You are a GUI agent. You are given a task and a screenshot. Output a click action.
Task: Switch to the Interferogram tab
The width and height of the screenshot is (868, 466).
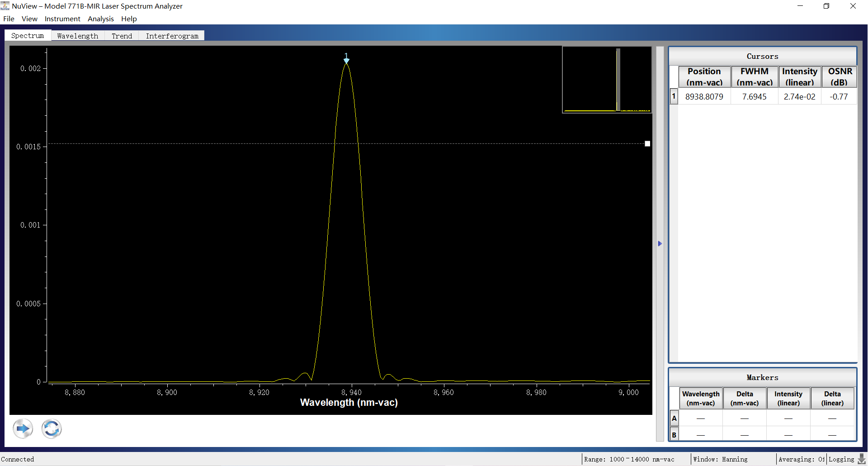[x=172, y=36]
